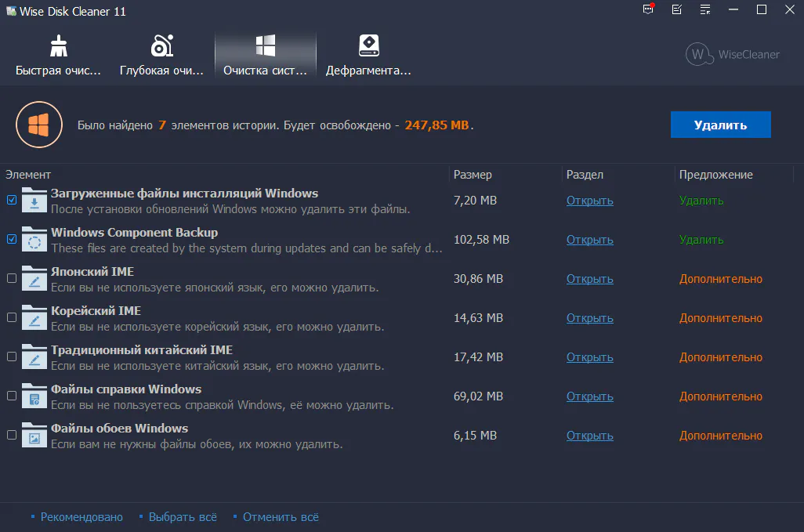Click Открыть link for Файлы обоев Windows
The height and width of the screenshot is (532, 804).
pos(589,436)
